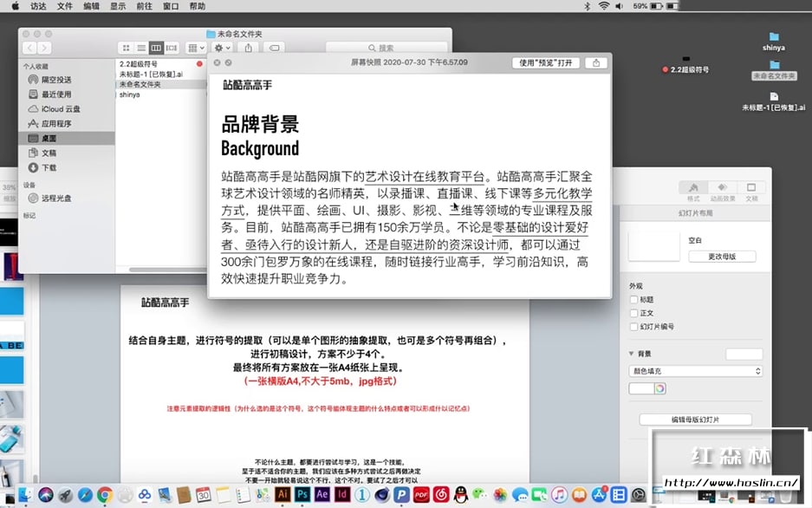Viewport: 812px width, 508px height.
Task: Open InDesign from the Dock
Action: [341, 494]
